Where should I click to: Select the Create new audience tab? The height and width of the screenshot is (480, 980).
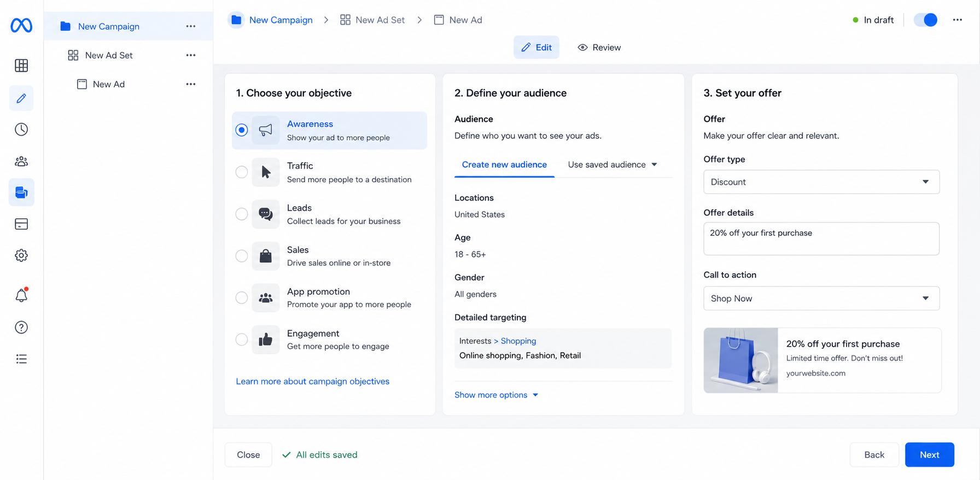pos(504,165)
